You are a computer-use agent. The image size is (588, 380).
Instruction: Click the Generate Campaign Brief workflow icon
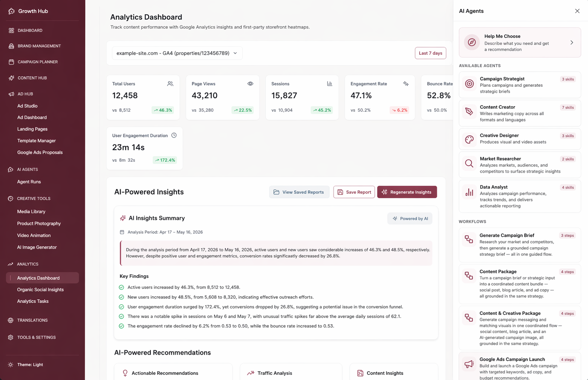(469, 239)
